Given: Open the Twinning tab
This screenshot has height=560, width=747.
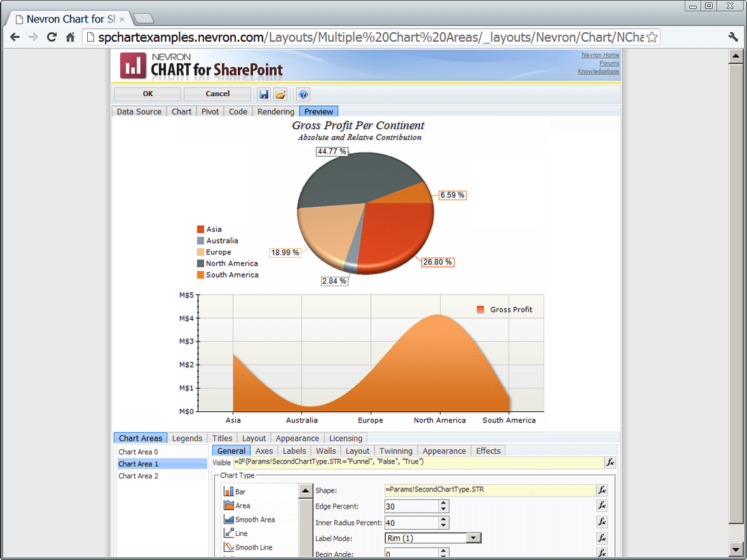Looking at the screenshot, I should coord(396,450).
